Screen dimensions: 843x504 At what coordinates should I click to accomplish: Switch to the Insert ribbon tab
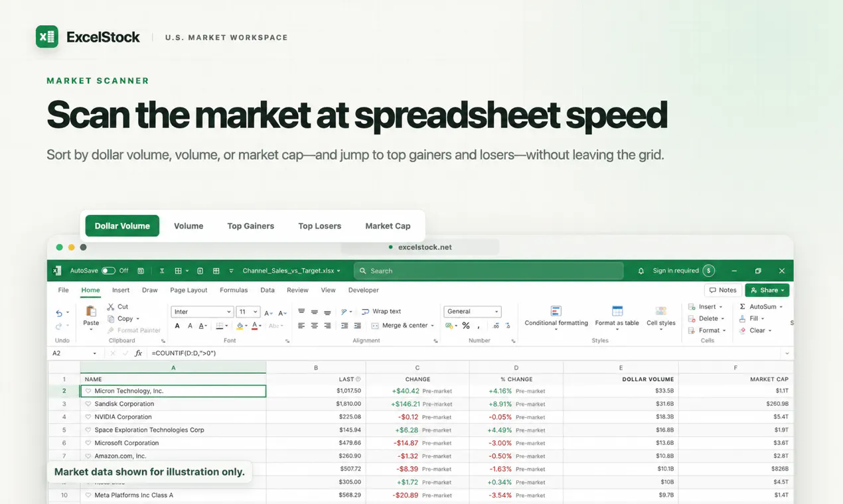click(x=121, y=290)
